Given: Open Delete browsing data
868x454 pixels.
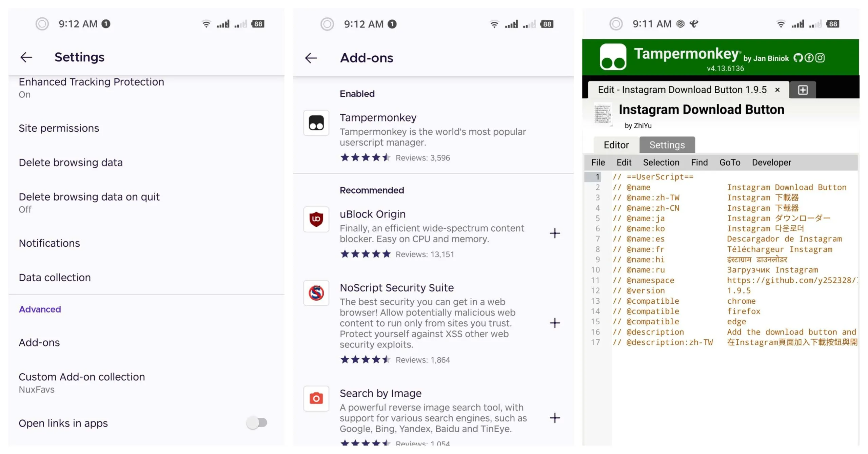Looking at the screenshot, I should tap(146, 163).
